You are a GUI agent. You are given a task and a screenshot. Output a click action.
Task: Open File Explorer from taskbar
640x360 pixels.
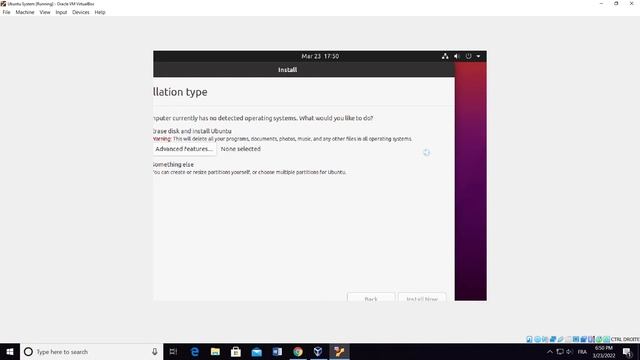pyautogui.click(x=215, y=351)
